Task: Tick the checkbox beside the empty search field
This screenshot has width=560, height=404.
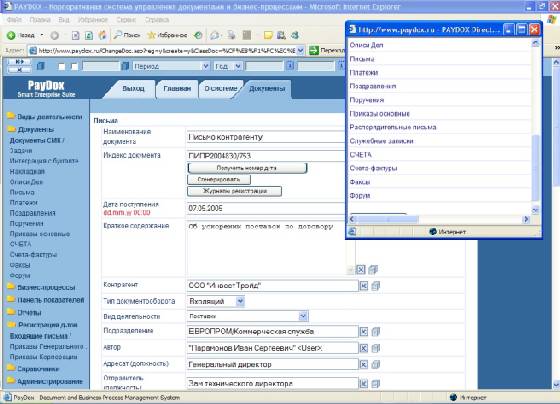Action: [x=74, y=66]
